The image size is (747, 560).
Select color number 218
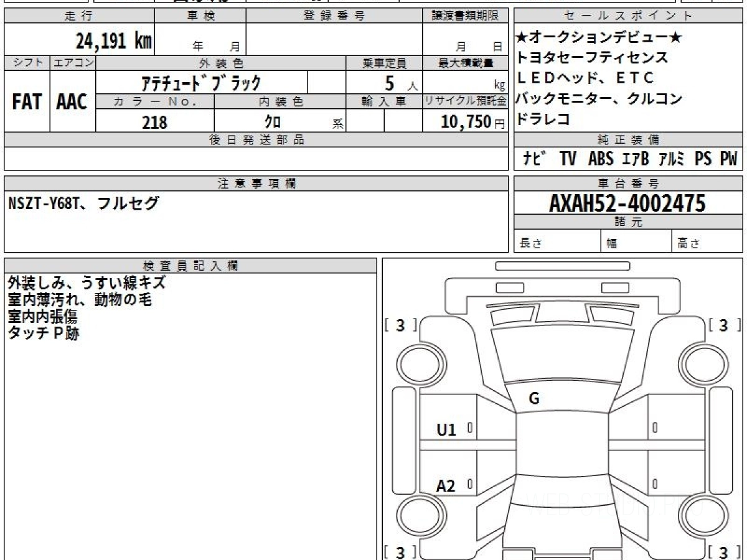pos(154,122)
